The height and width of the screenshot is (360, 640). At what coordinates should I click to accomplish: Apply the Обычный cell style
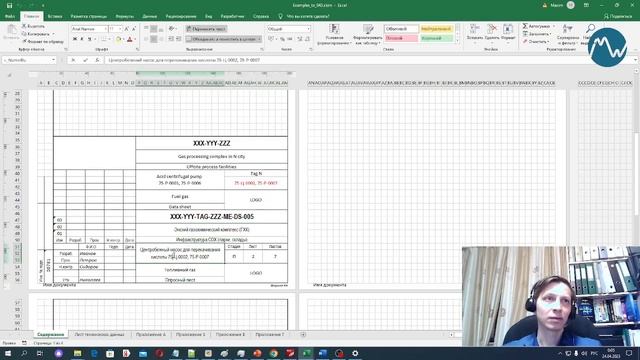coord(401,29)
